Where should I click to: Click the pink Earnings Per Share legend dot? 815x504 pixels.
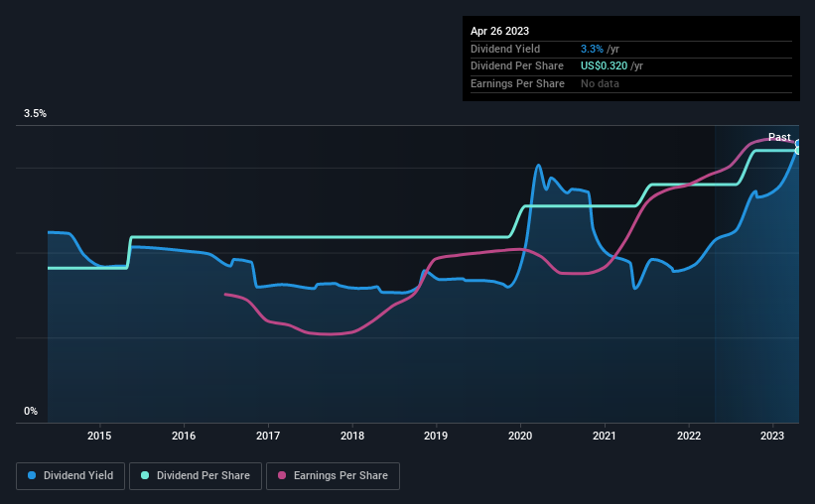point(282,475)
